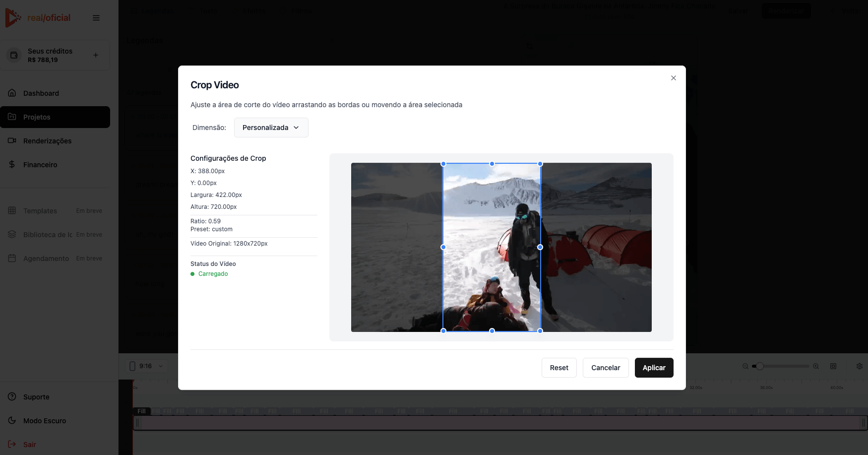868x455 pixels.
Task: Click the top-right crop handle
Action: coord(540,164)
